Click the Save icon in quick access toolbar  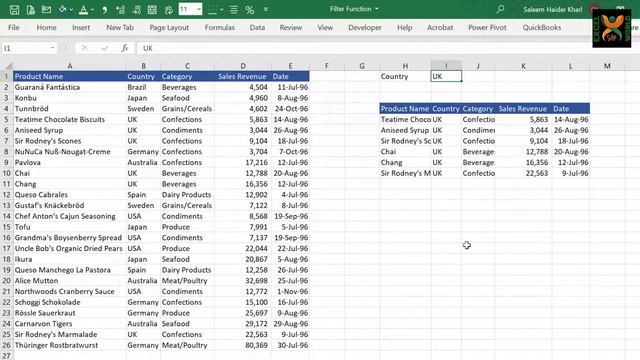point(14,9)
